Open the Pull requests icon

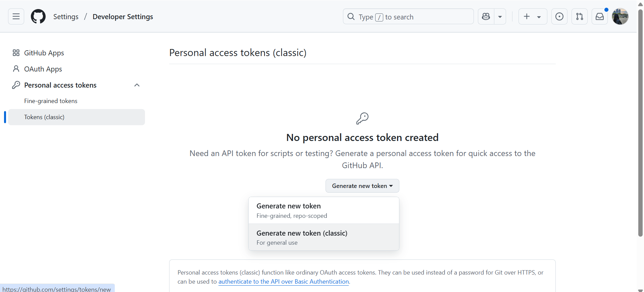click(580, 16)
